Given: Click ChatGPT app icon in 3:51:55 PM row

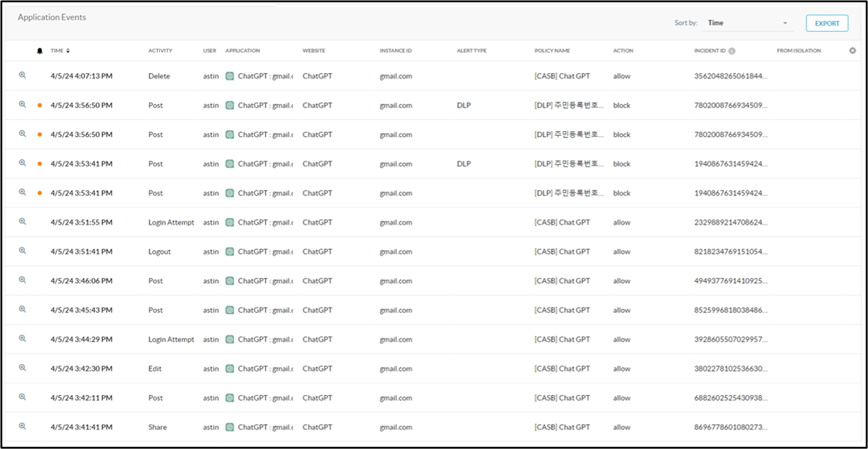Looking at the screenshot, I should tap(230, 222).
